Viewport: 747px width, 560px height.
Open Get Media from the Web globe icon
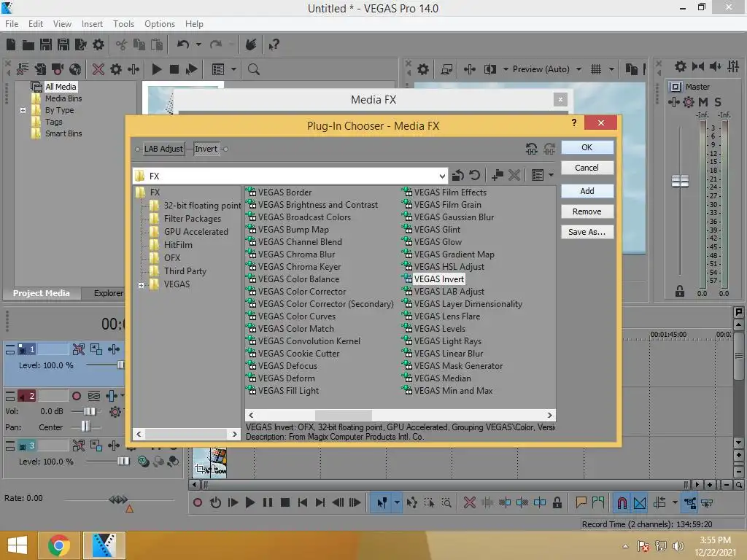[75, 69]
